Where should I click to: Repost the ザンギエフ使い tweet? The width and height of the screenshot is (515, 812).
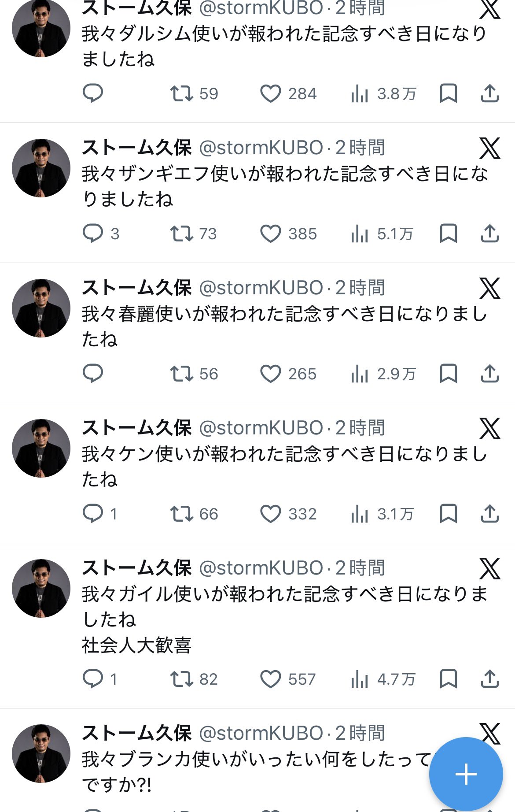point(182,234)
